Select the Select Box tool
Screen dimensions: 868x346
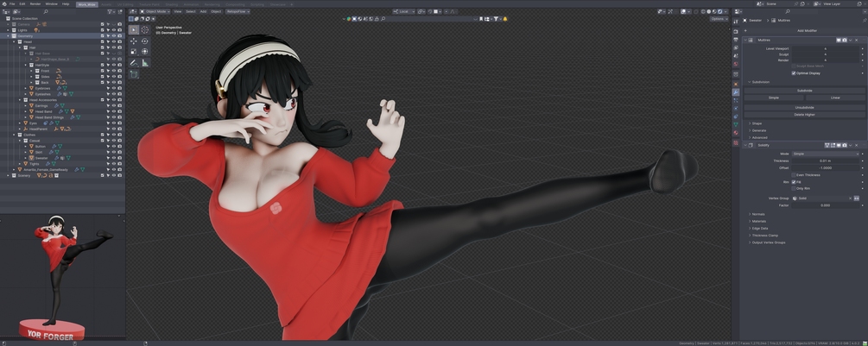[133, 30]
